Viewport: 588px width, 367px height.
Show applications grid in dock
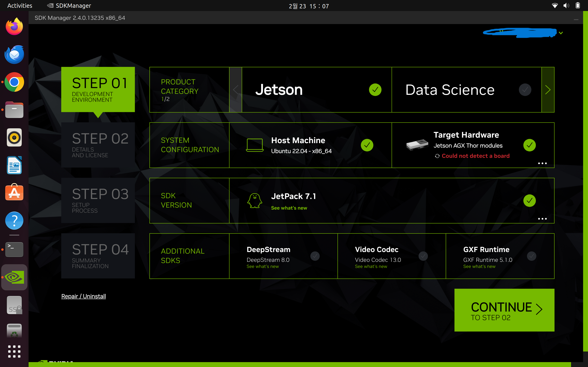(14, 351)
